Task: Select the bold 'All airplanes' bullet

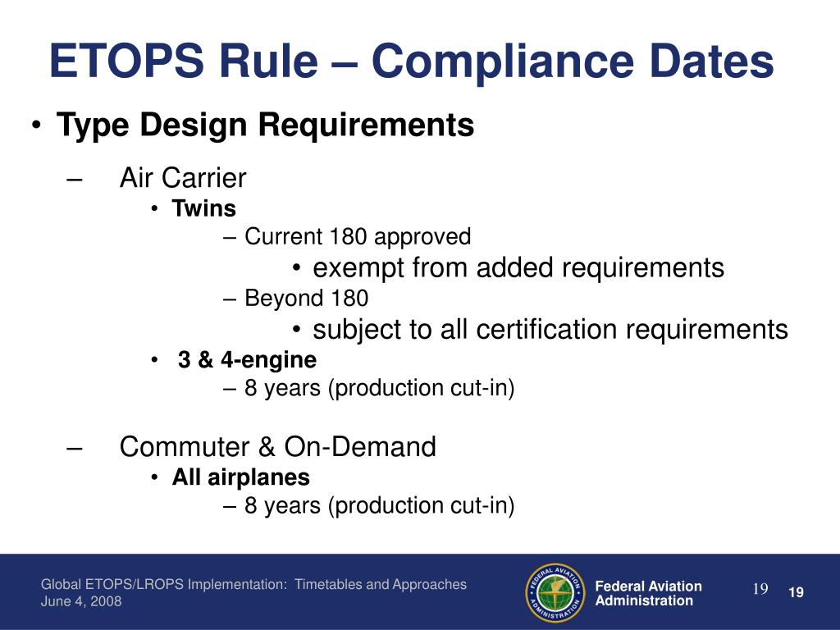Action: click(240, 477)
